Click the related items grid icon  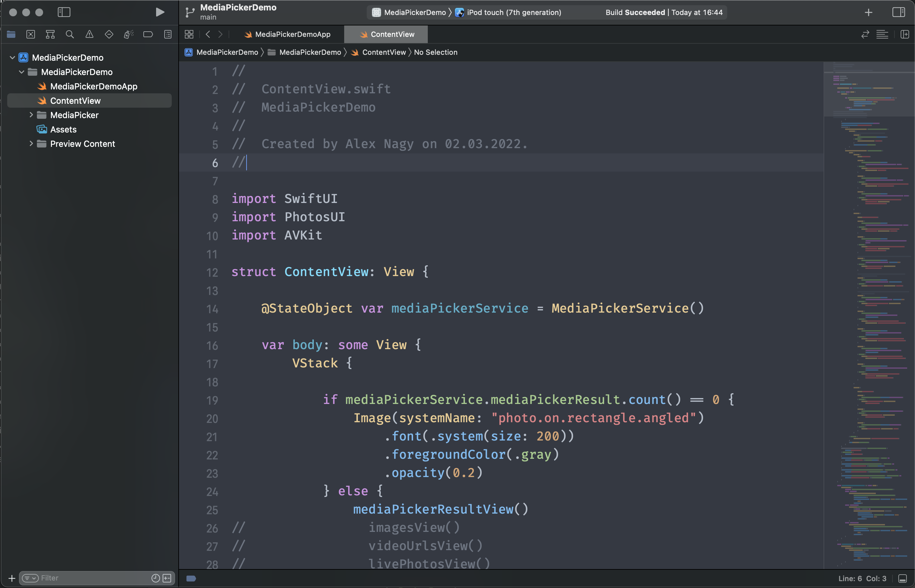tap(189, 34)
